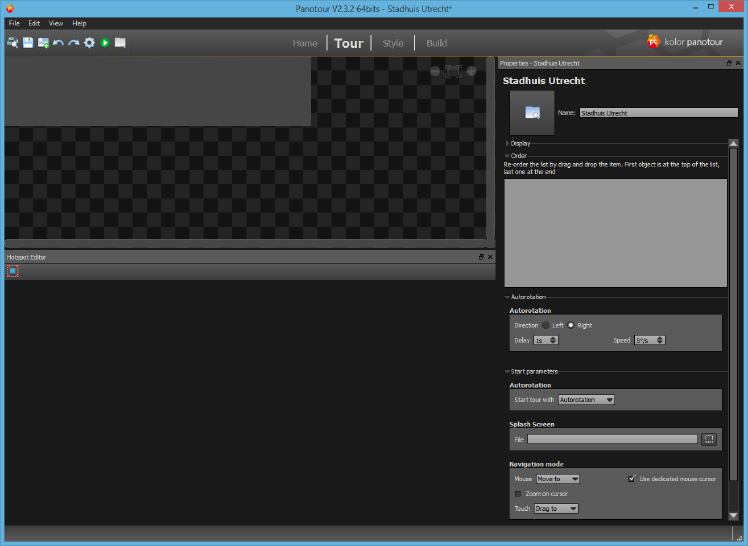The width and height of the screenshot is (748, 546).
Task: Open the Help menu
Action: click(x=79, y=23)
